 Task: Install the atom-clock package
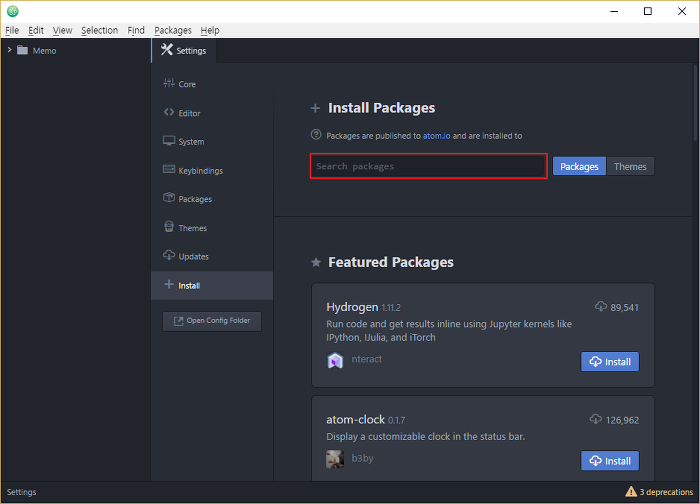[610, 461]
